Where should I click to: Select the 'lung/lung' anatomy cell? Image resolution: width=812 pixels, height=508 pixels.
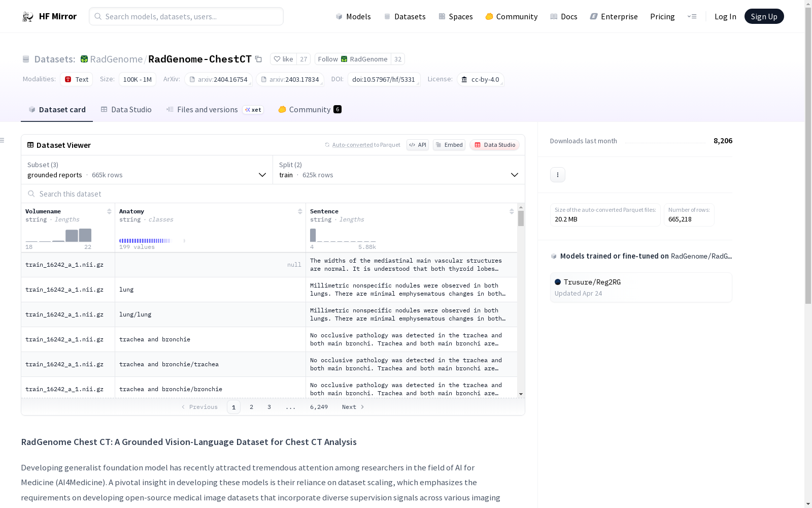[x=210, y=314]
